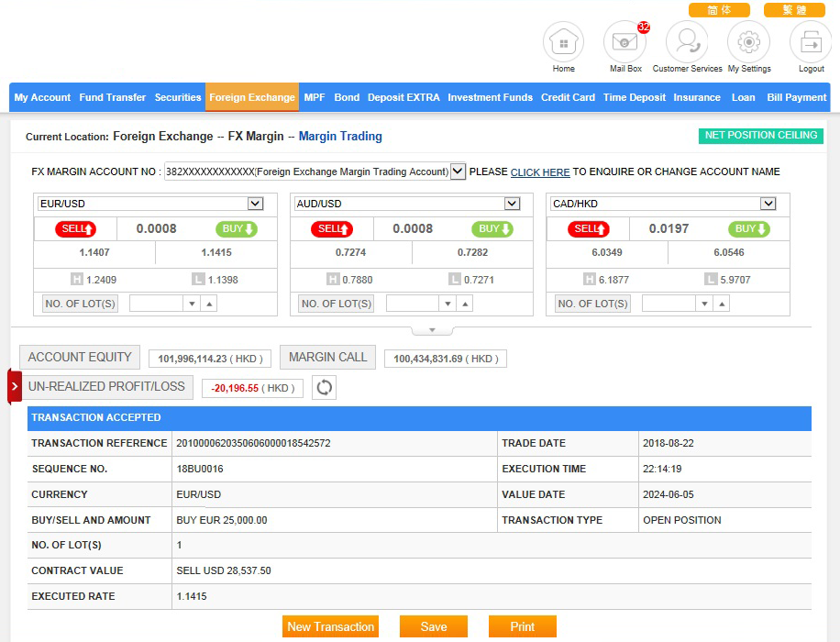Click the New Transaction button
Viewport: 840px width, 642px height.
330,626
